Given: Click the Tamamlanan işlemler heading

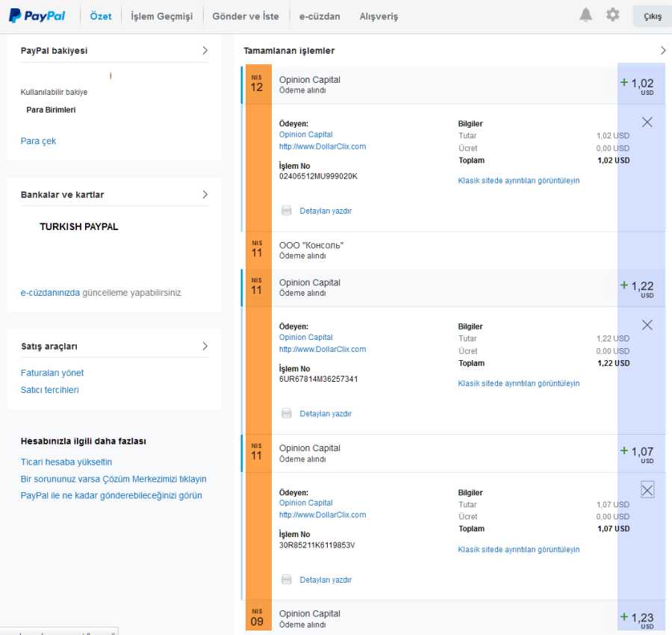Looking at the screenshot, I should (x=289, y=51).
